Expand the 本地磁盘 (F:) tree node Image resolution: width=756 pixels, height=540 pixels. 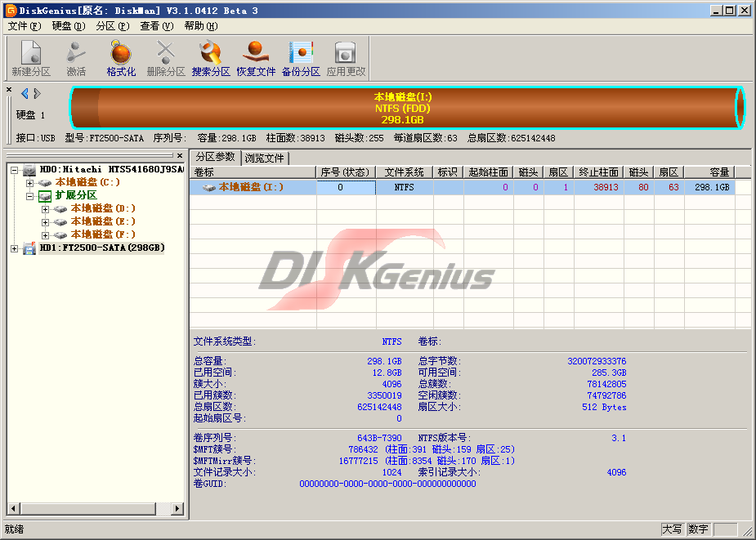tap(45, 235)
